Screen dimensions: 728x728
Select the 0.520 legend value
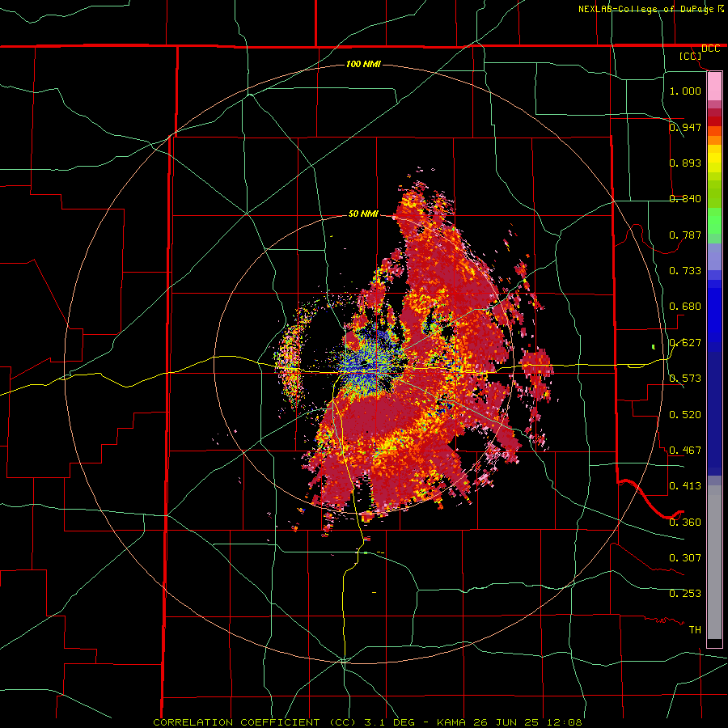685,414
